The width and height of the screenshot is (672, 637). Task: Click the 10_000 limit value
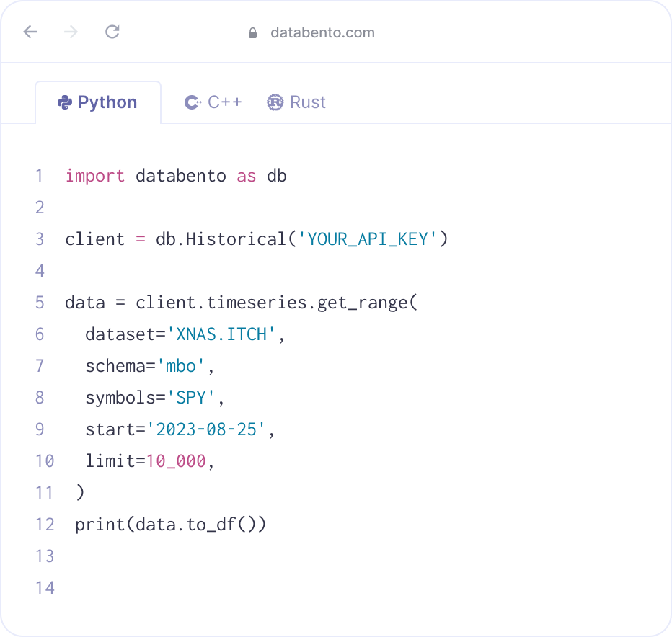176,461
